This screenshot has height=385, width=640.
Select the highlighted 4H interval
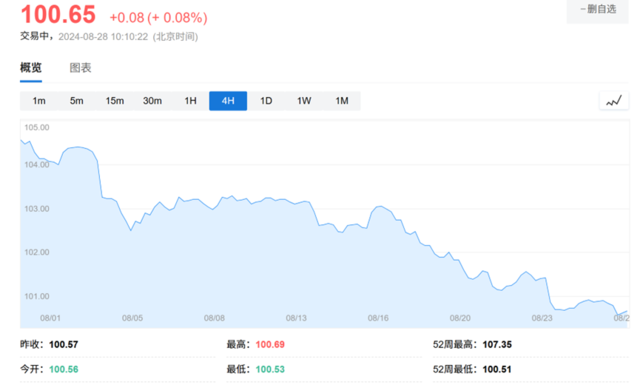click(x=228, y=101)
